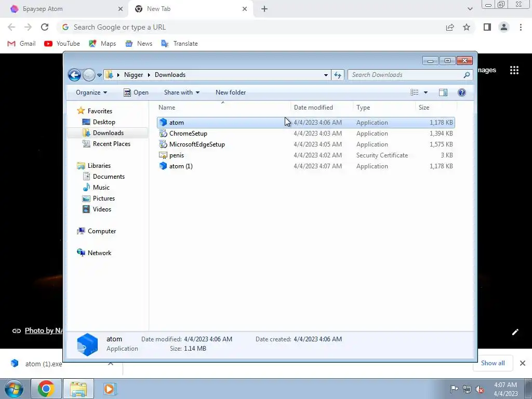This screenshot has height=399, width=532.
Task: Close the Браузер Atom tab
Action: pyautogui.click(x=121, y=9)
